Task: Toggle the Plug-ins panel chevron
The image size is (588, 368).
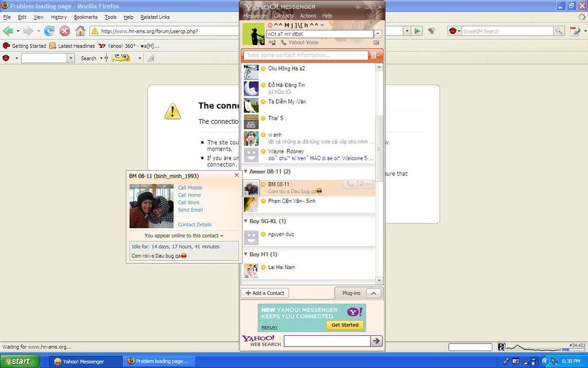Action: pos(373,293)
